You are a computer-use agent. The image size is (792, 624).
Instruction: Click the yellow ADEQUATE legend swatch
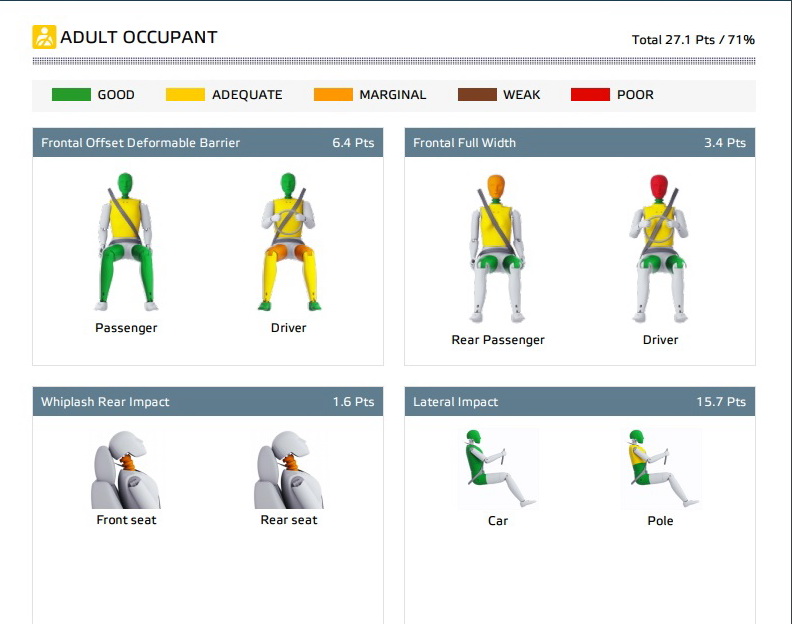(x=185, y=94)
